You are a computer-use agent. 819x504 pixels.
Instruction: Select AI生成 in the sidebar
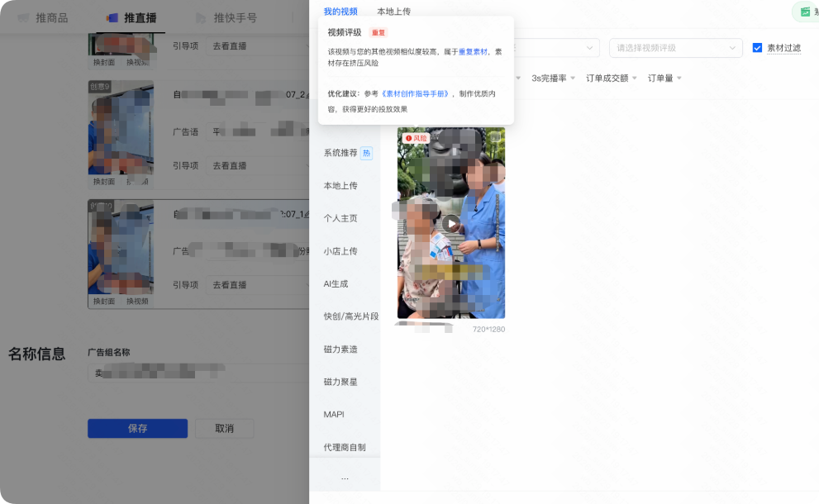336,283
